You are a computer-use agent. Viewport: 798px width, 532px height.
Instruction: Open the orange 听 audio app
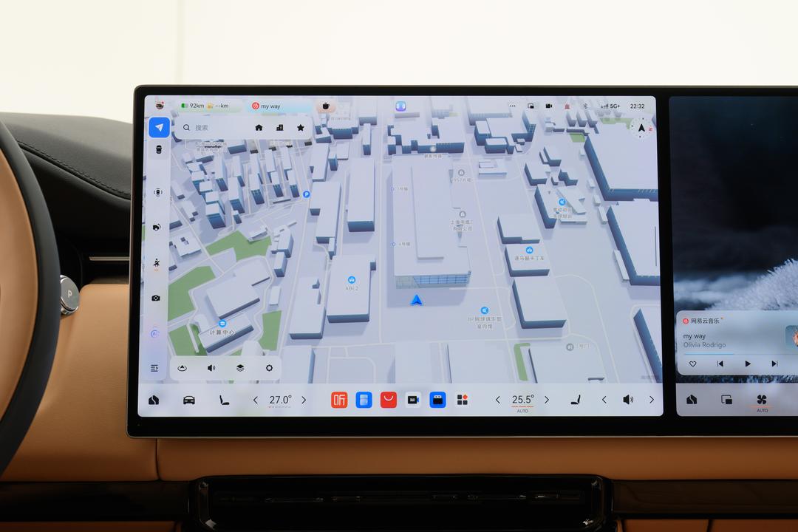pyautogui.click(x=339, y=400)
